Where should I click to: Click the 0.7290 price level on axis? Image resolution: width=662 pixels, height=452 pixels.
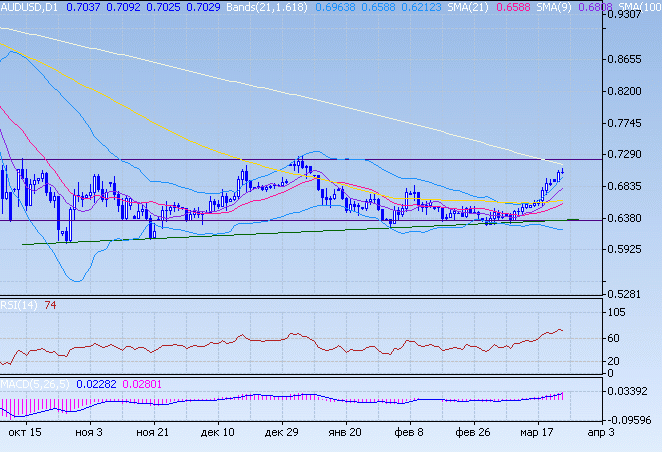(x=631, y=155)
